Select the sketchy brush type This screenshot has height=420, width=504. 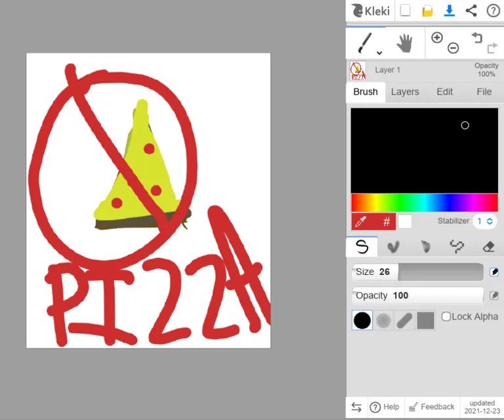point(425,247)
